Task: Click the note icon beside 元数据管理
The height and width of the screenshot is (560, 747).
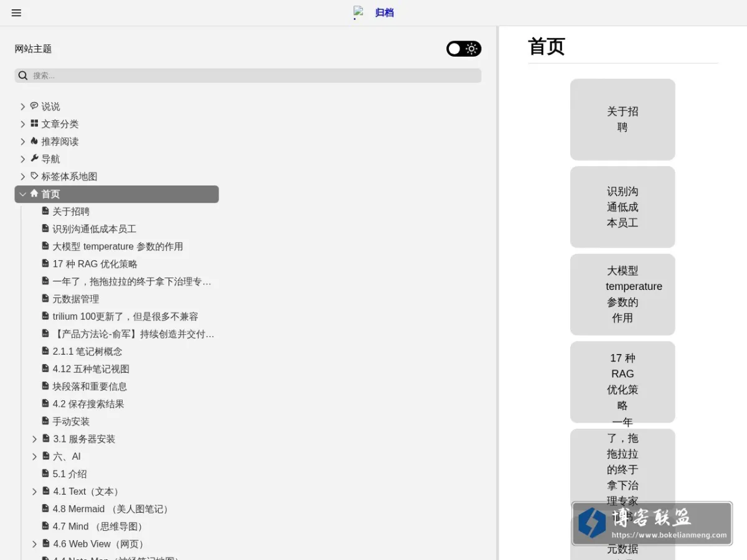Action: pyautogui.click(x=45, y=298)
